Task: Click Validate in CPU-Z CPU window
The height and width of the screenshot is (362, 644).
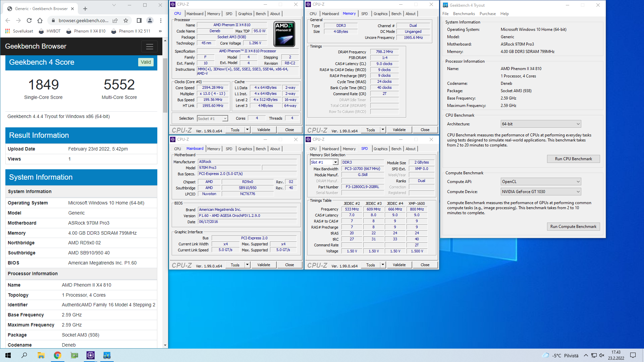Action: pos(264,130)
